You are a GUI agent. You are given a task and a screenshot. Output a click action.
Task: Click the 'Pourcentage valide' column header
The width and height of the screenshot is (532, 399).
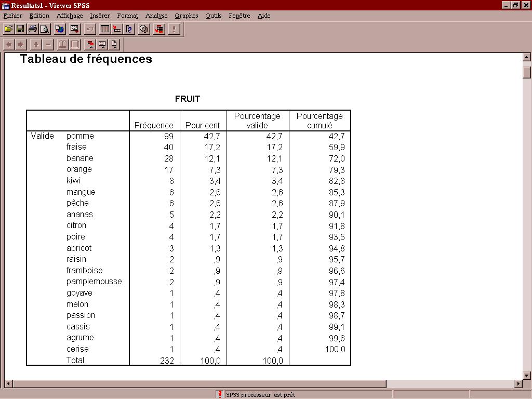point(257,121)
